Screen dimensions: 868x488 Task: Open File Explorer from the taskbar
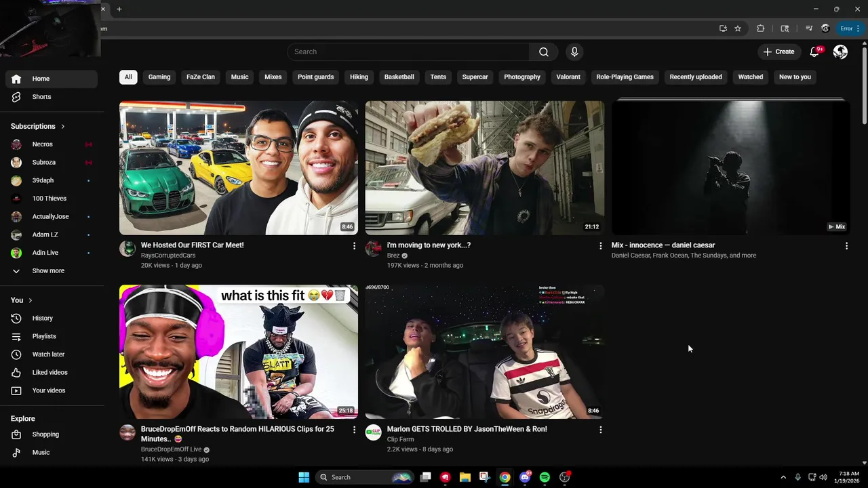point(465,477)
